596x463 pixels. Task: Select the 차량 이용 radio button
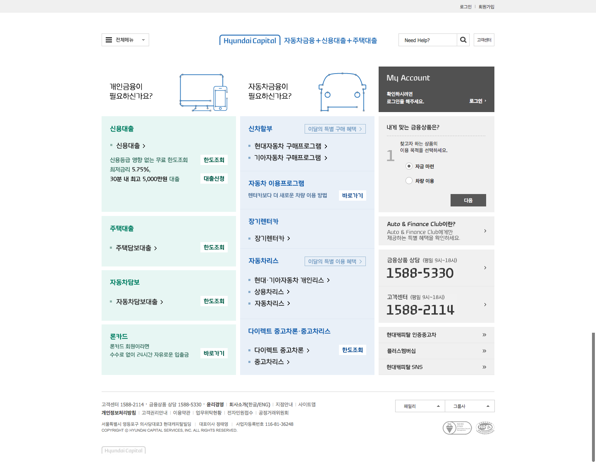(x=409, y=181)
